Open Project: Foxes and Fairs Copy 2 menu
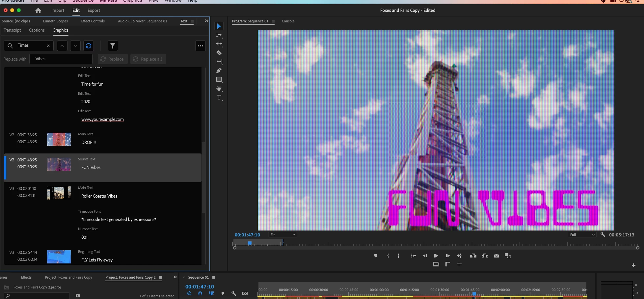Viewport: 644px width, 299px height. tap(161, 277)
